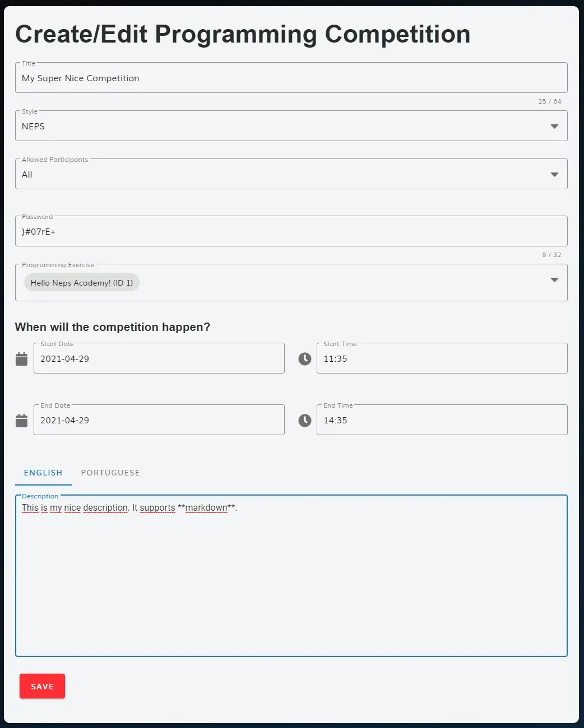
Task: Select the English tab
Action: tap(43, 473)
